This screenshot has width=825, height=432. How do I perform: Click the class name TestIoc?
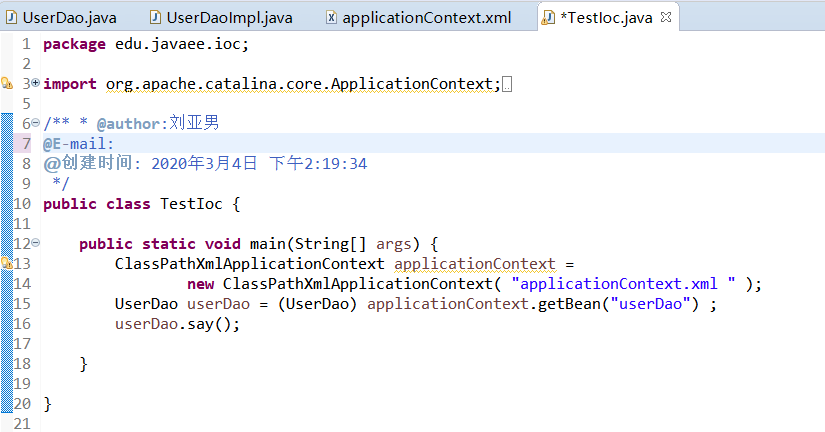click(191, 204)
